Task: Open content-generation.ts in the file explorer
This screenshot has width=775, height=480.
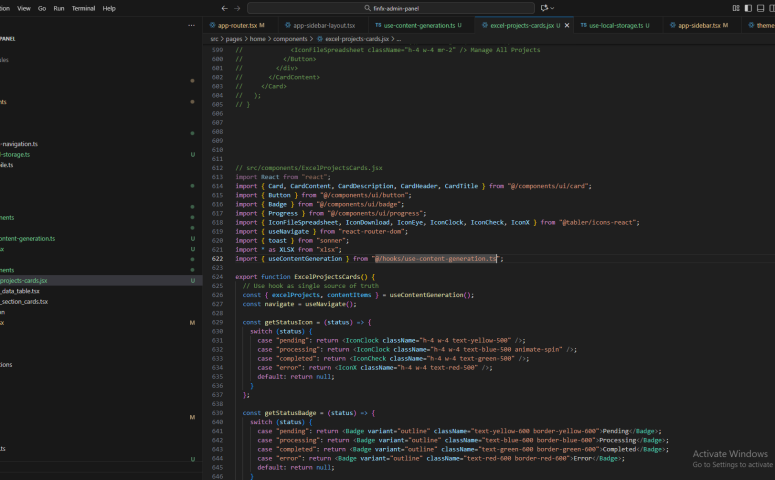Action: tap(28, 239)
